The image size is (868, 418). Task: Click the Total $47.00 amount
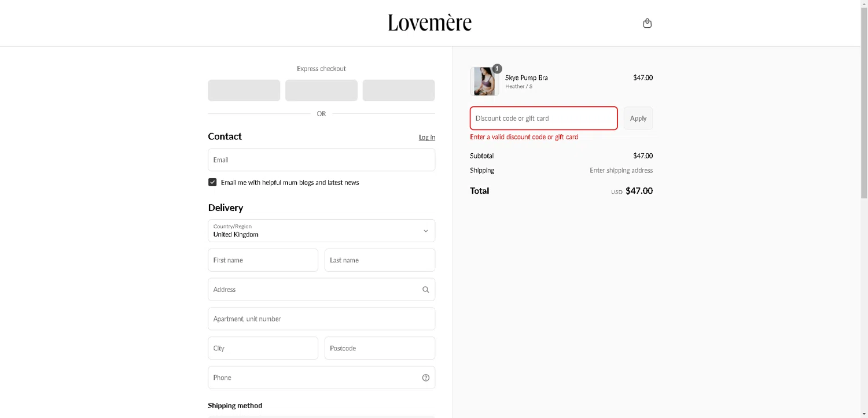tap(639, 191)
